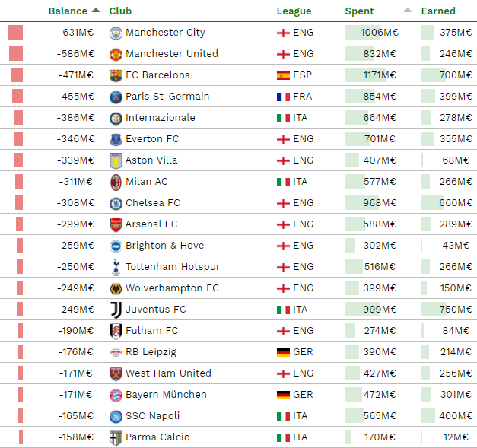Open the Bayern München club link
This screenshot has height=448, width=477.
click(x=166, y=395)
